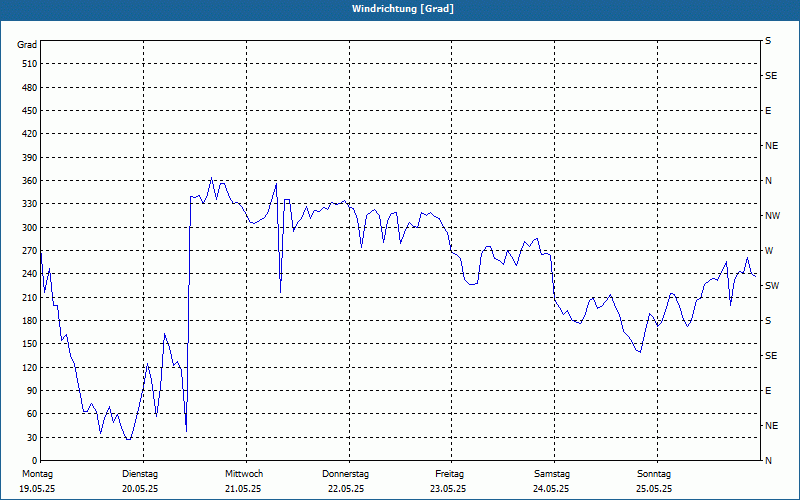Select the 360 y-axis value

(30, 181)
